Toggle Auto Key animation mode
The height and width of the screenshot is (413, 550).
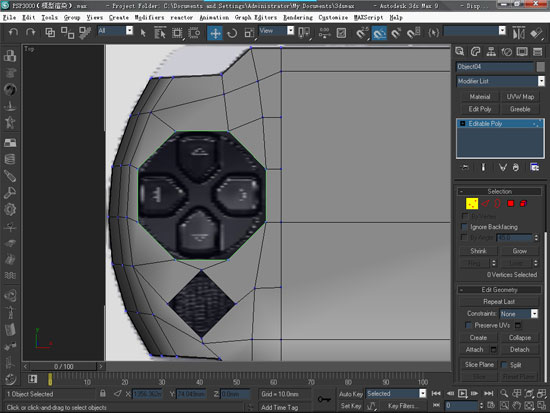pos(351,394)
